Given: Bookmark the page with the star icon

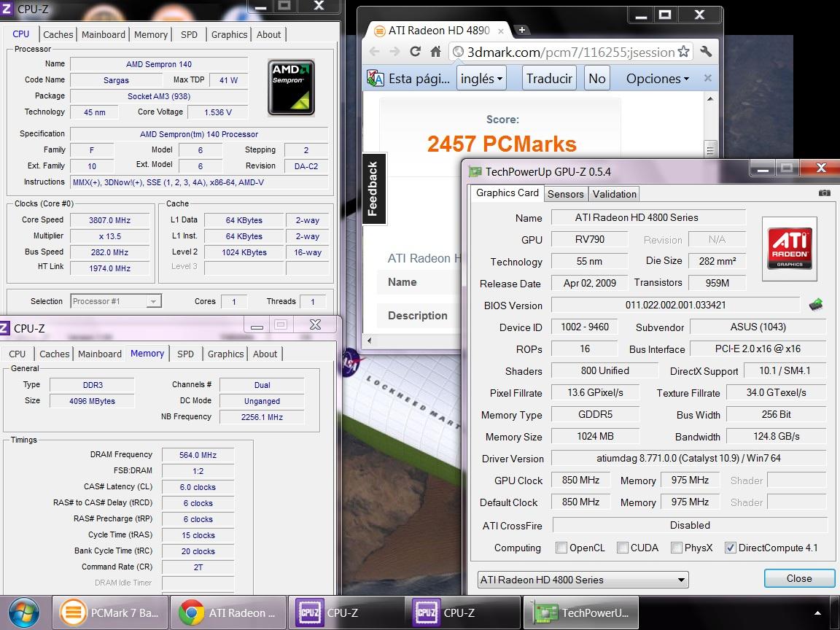Looking at the screenshot, I should pyautogui.click(x=683, y=52).
